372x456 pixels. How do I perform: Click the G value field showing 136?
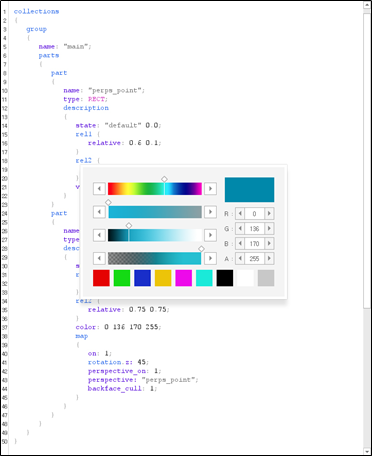click(x=255, y=228)
